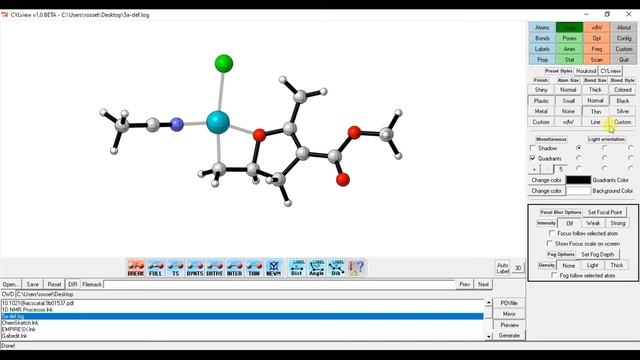Apply the Houkmol preset style

point(586,71)
